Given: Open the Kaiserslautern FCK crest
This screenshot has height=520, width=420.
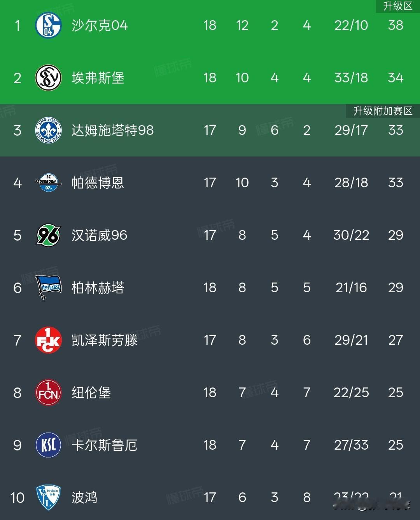Looking at the screenshot, I should point(49,340).
